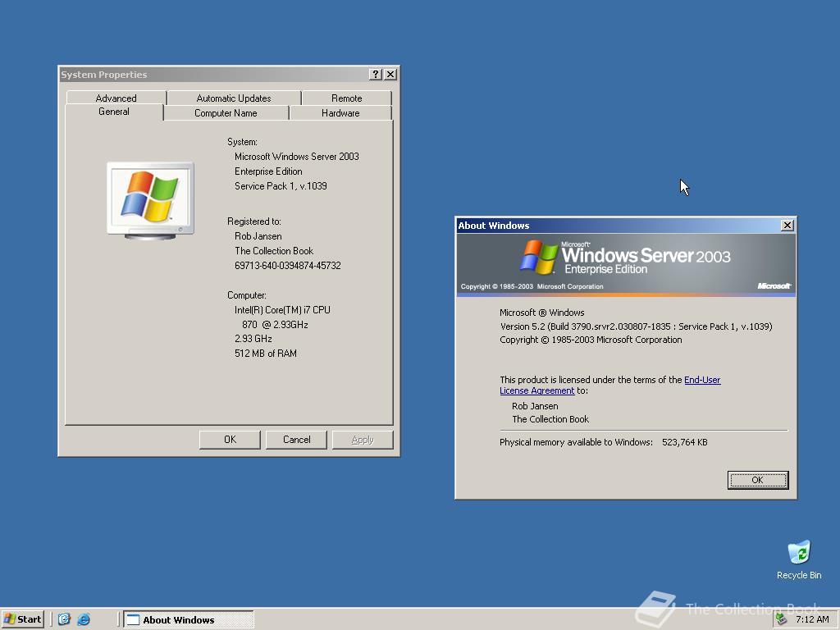The height and width of the screenshot is (630, 840).
Task: Select the General tab
Action: [x=113, y=112]
